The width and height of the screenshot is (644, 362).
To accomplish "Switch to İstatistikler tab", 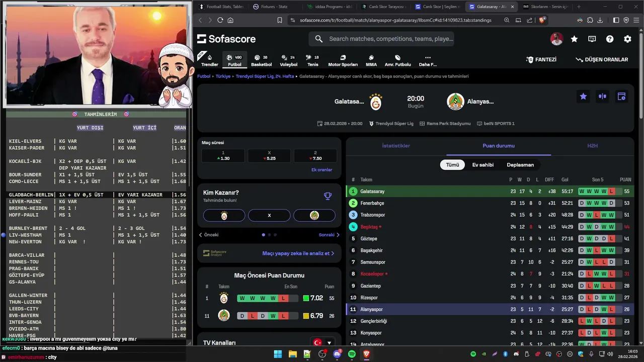I will pyautogui.click(x=396, y=146).
